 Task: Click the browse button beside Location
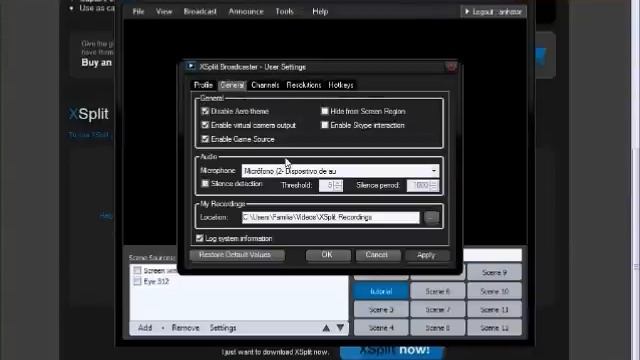(431, 218)
